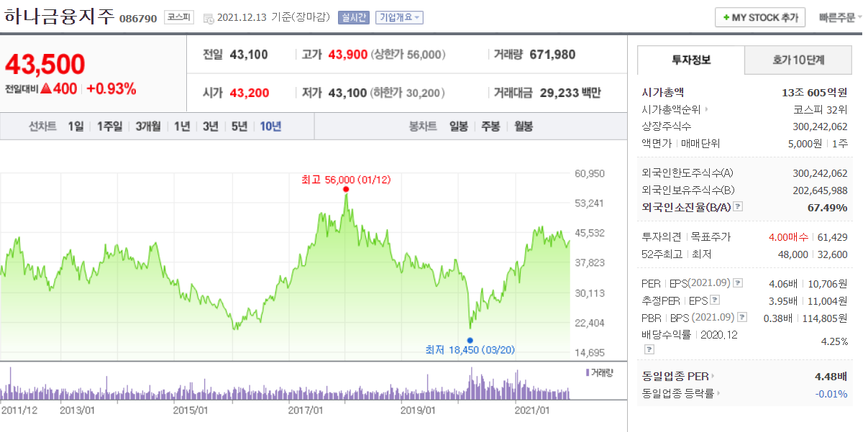Screen dimensions: 868x432
Task: Open help icon beside 외국인소진율(B/A)
Action: 737,207
